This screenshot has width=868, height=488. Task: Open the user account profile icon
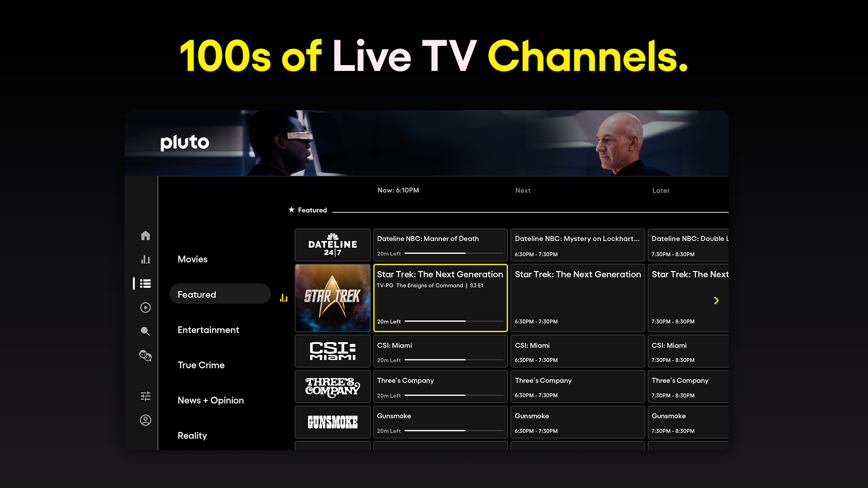click(x=145, y=420)
